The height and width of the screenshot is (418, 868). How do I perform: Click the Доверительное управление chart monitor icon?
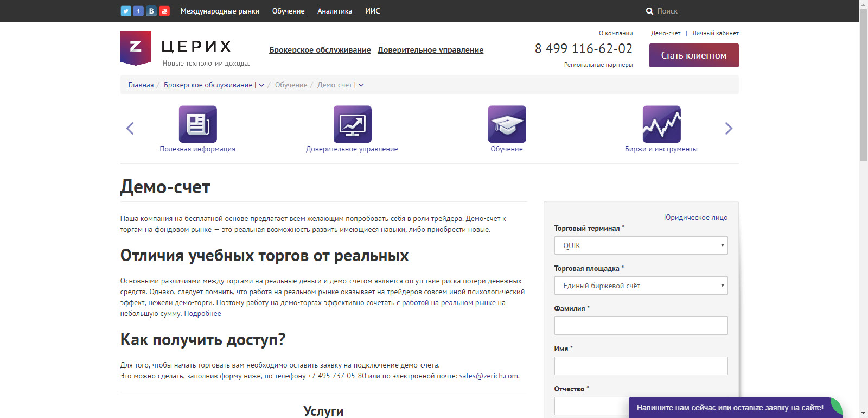tap(353, 124)
